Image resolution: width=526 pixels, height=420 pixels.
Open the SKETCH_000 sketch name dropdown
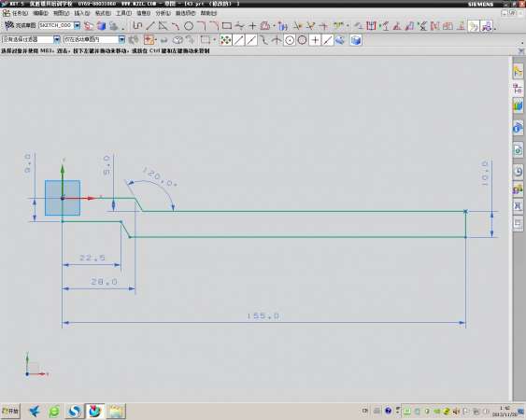click(78, 25)
